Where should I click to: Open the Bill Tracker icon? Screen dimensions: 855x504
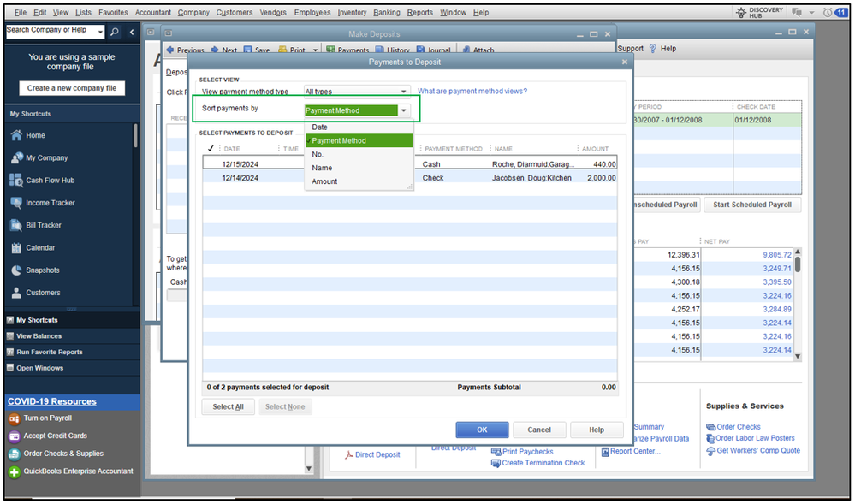point(16,225)
